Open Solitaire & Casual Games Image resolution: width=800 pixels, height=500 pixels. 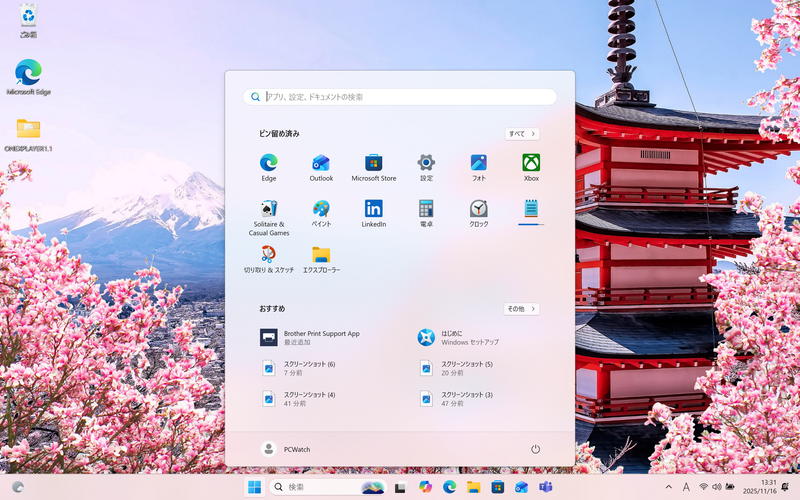[x=269, y=217]
